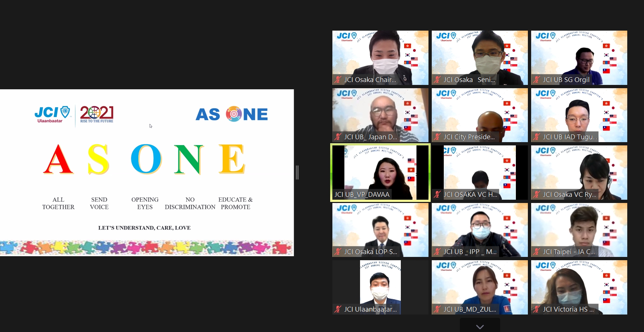644x332 pixels.
Task: Click muted mic icon on JCI OSAKA VC H tile
Action: [438, 195]
